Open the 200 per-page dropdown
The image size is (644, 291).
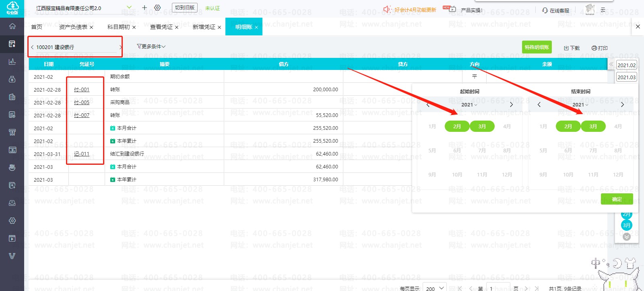pyautogui.click(x=435, y=288)
